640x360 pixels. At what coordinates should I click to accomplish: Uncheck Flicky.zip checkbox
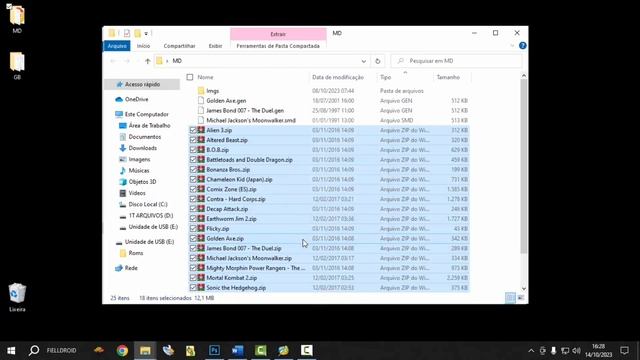[x=193, y=229]
